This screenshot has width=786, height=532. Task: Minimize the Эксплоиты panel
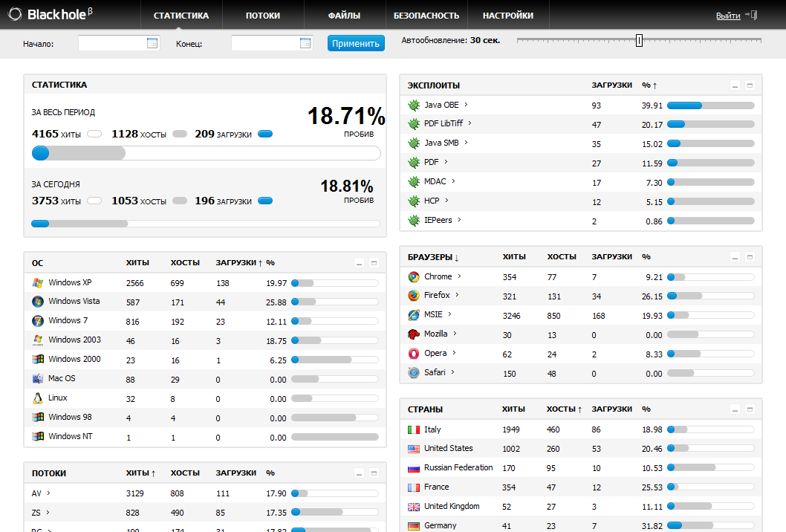click(735, 86)
